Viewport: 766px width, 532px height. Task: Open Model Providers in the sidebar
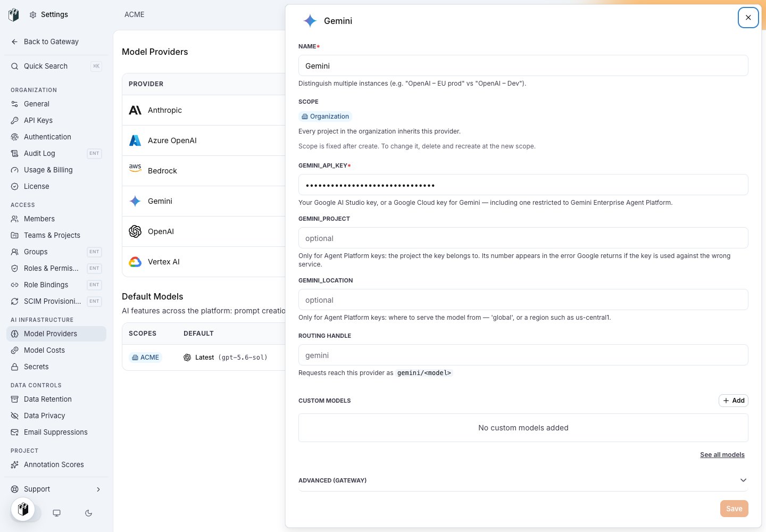(x=56, y=334)
